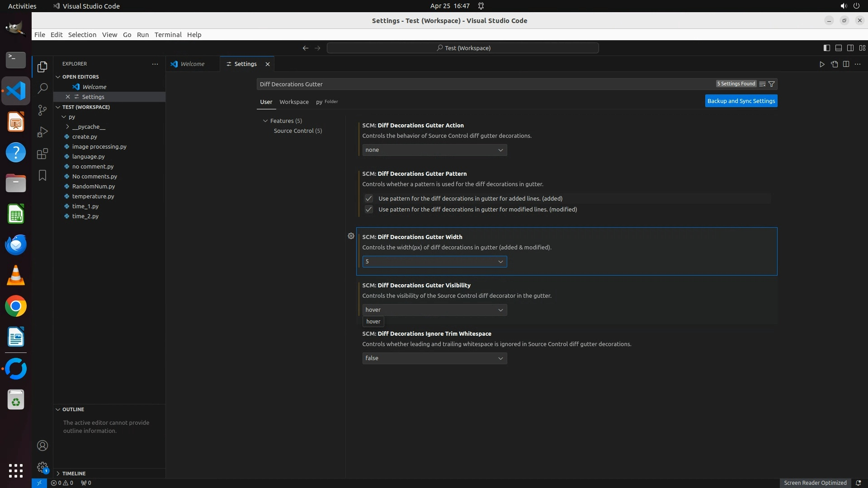Open the Source Control view icon
868x488 pixels.
coord(42,110)
